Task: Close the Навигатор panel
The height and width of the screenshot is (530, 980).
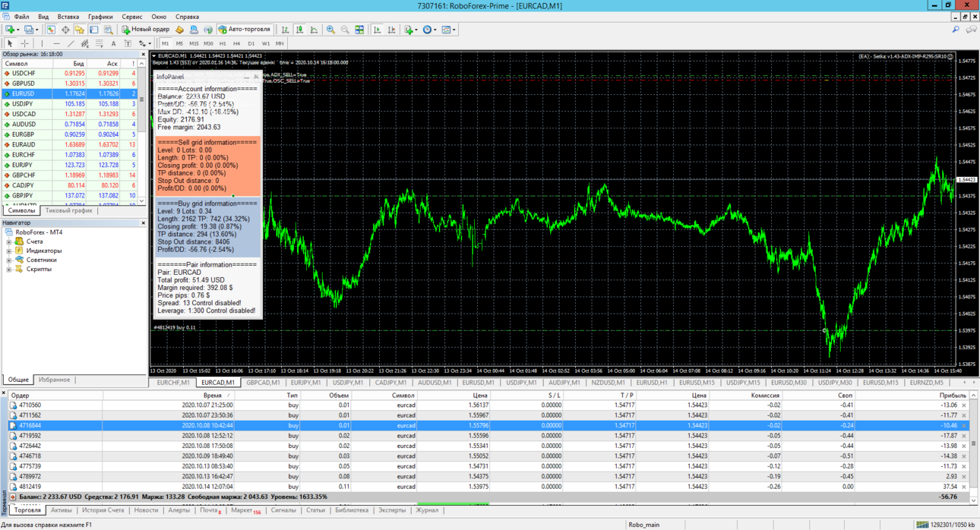Action: 143,223
